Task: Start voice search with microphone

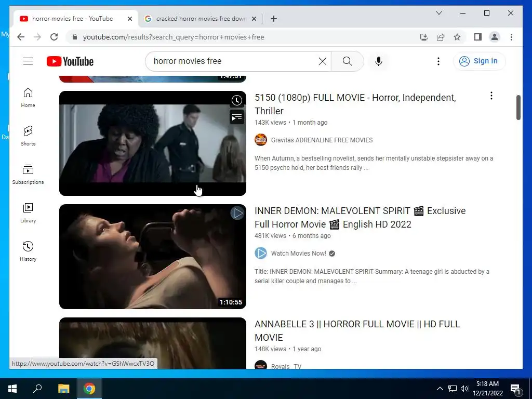Action: tap(379, 61)
